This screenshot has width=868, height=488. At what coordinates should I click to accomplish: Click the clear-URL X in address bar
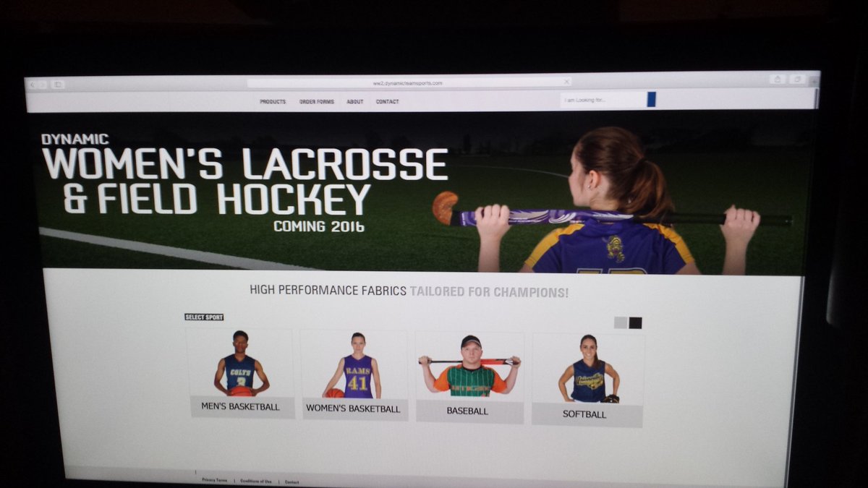(566, 82)
